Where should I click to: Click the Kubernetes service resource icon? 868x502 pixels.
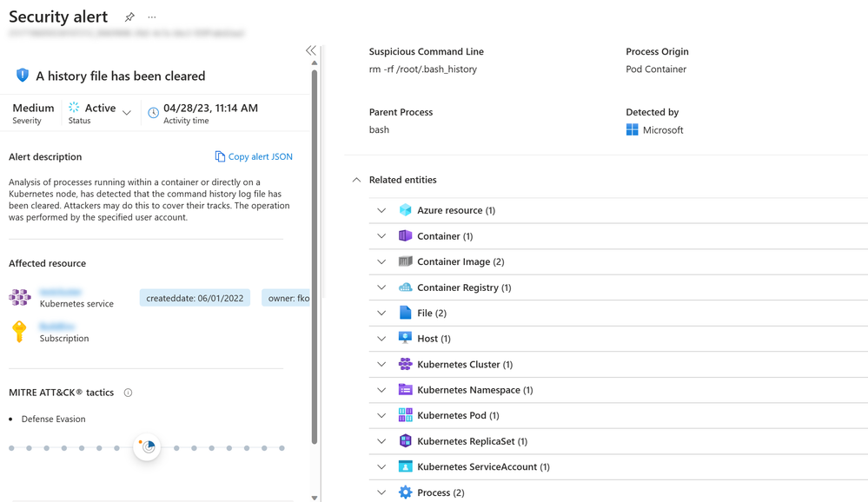20,298
